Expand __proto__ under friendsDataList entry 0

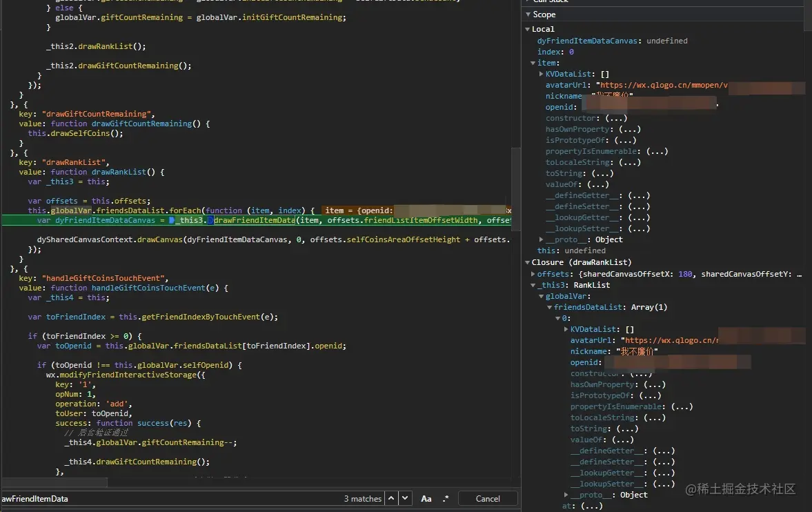pos(566,495)
